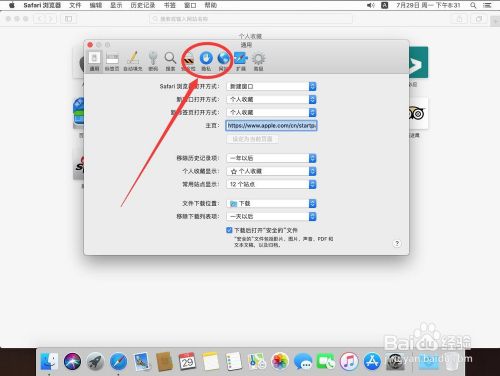Open Launchpad rocket in the Dock
The height and width of the screenshot is (376, 500).
pos(95,361)
